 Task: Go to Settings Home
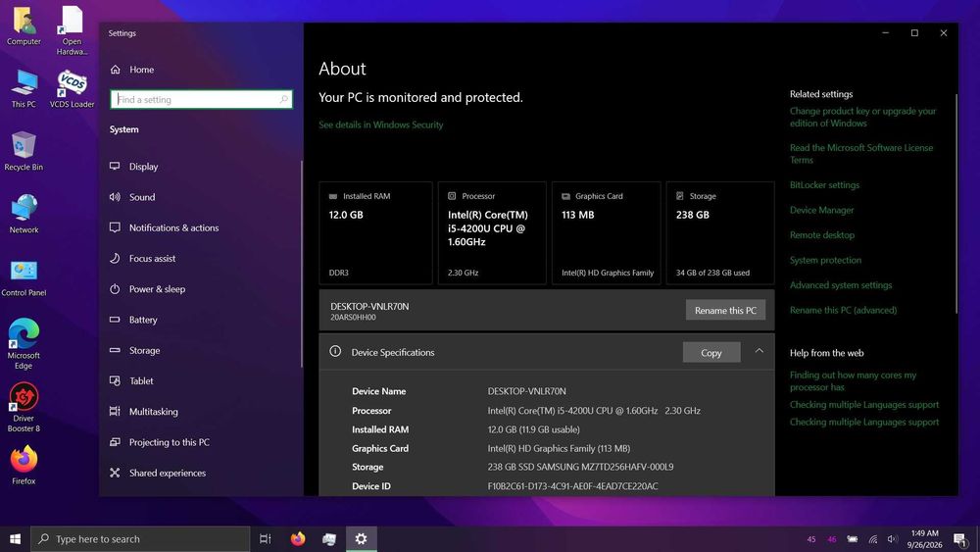click(x=141, y=70)
